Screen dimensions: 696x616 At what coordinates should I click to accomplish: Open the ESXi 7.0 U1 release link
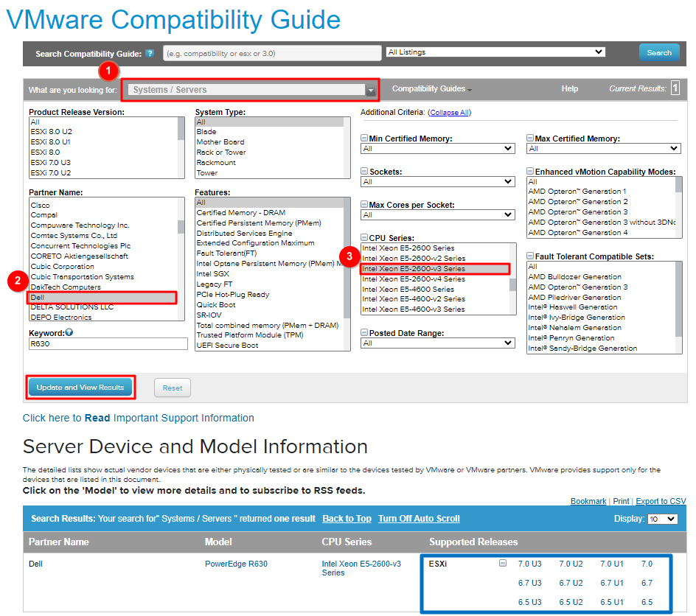pyautogui.click(x=612, y=564)
